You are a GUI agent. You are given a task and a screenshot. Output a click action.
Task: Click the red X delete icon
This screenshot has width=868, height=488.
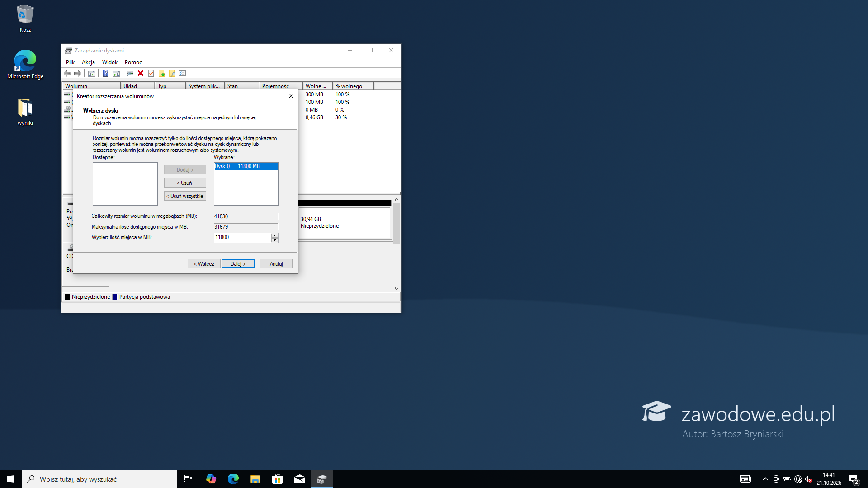(141, 73)
